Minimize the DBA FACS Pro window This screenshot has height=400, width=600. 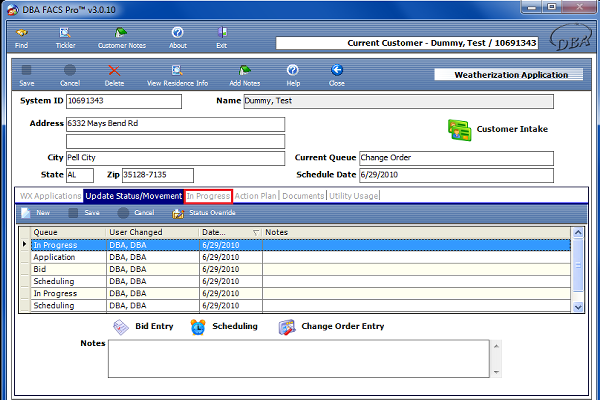(x=531, y=7)
